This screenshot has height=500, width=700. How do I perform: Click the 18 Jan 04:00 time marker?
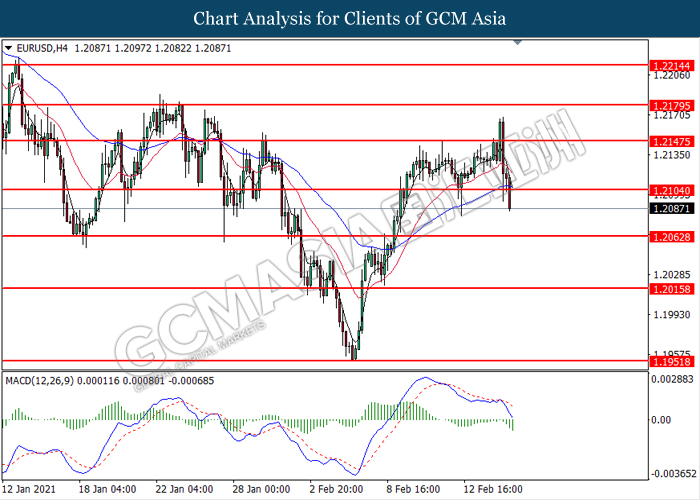(107, 489)
